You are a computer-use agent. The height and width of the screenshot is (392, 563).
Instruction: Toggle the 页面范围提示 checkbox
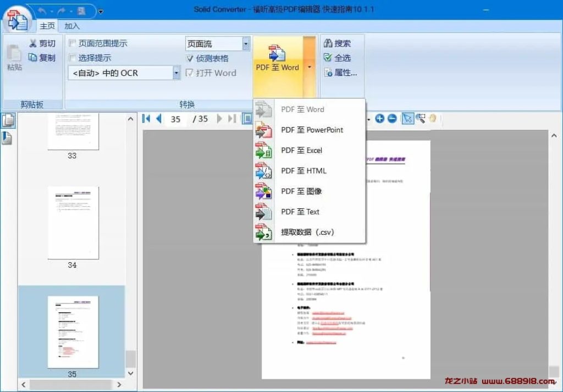coord(72,43)
